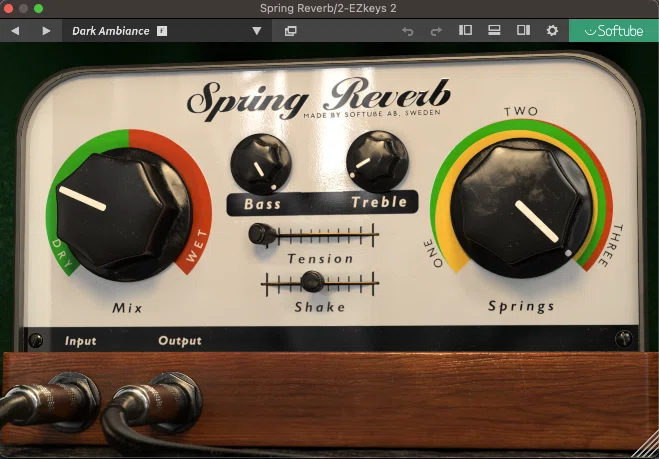
Task: Toggle the right side panel
Action: pyautogui.click(x=523, y=30)
